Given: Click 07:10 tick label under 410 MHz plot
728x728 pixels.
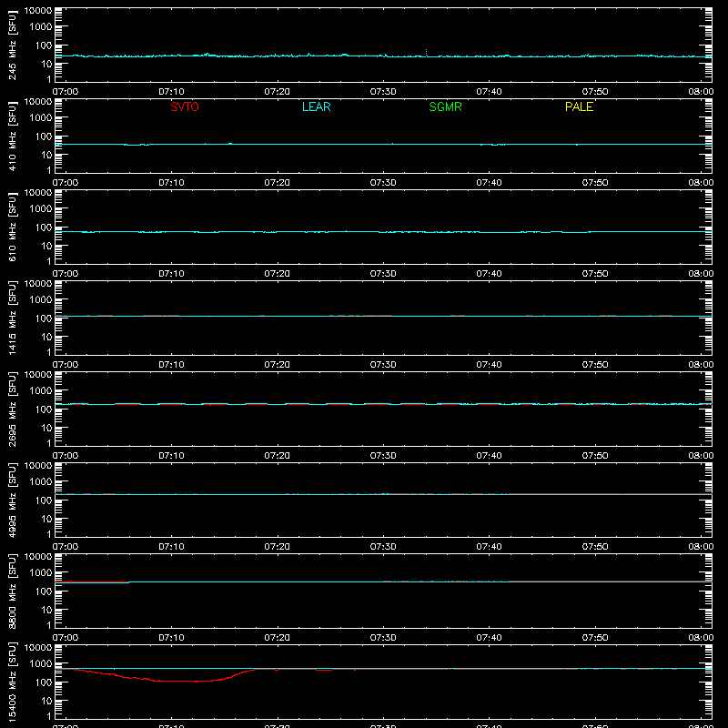Looking at the screenshot, I should click(171, 183).
